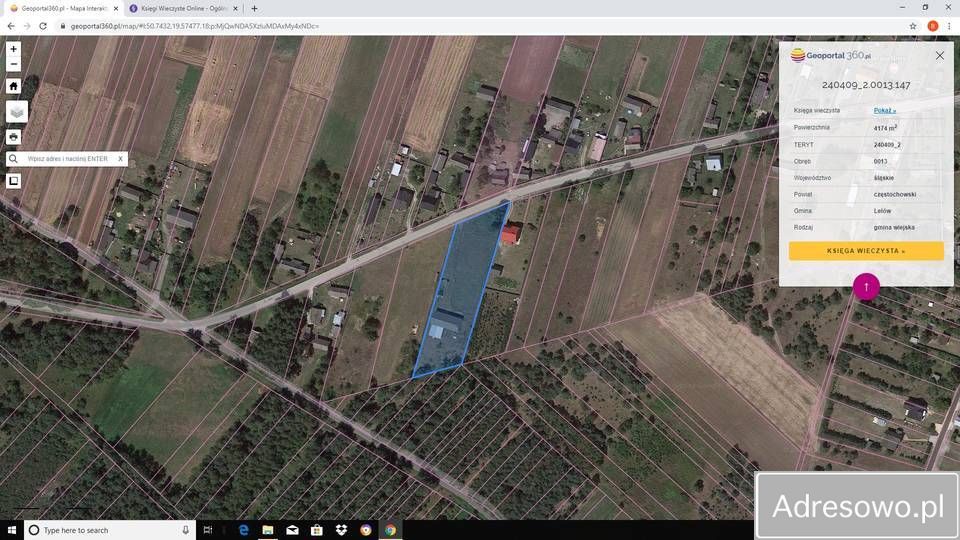Open File Explorer from taskbar
The width and height of the screenshot is (960, 540).
click(268, 530)
